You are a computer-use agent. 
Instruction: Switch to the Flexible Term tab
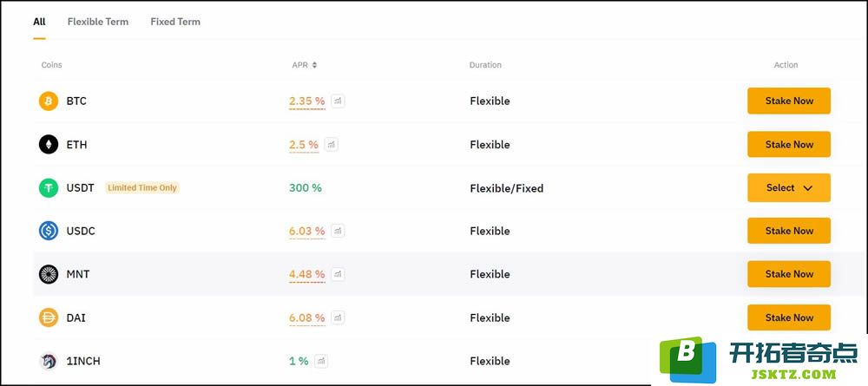pos(98,22)
